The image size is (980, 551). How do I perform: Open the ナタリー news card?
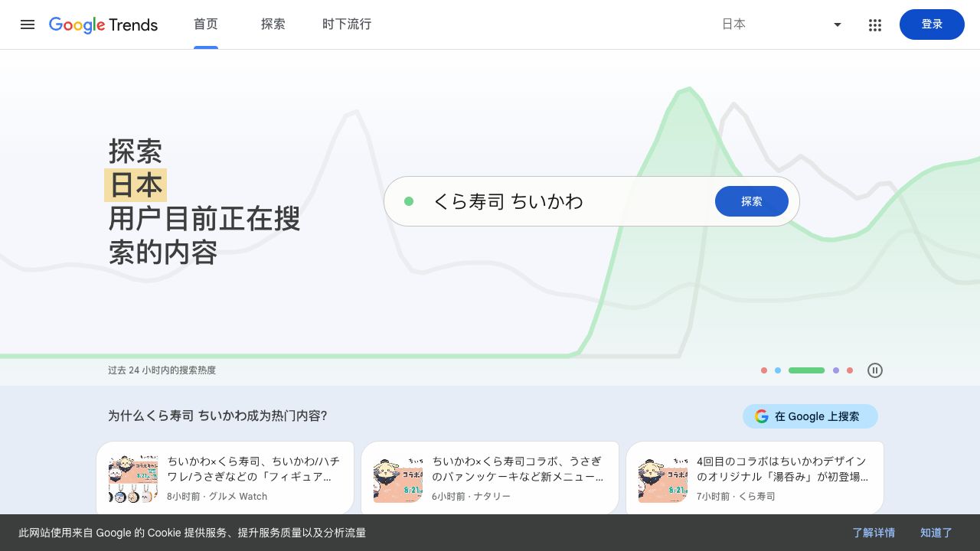pos(490,478)
